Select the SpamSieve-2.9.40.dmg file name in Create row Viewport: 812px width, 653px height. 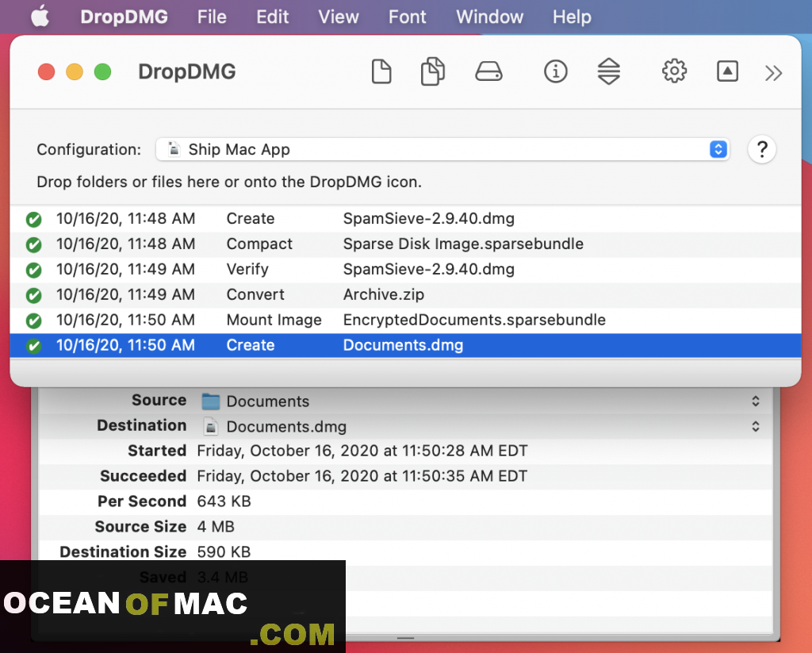[429, 219]
